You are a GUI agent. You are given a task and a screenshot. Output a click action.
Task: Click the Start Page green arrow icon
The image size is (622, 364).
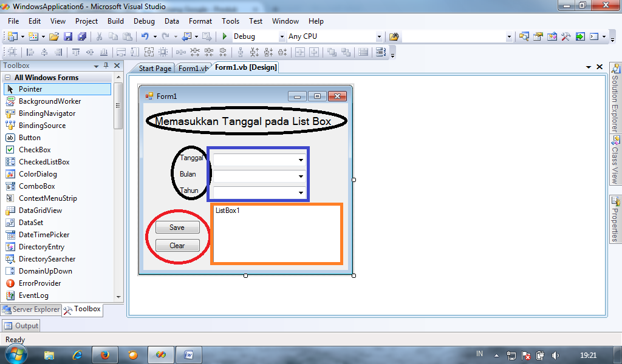pos(580,36)
